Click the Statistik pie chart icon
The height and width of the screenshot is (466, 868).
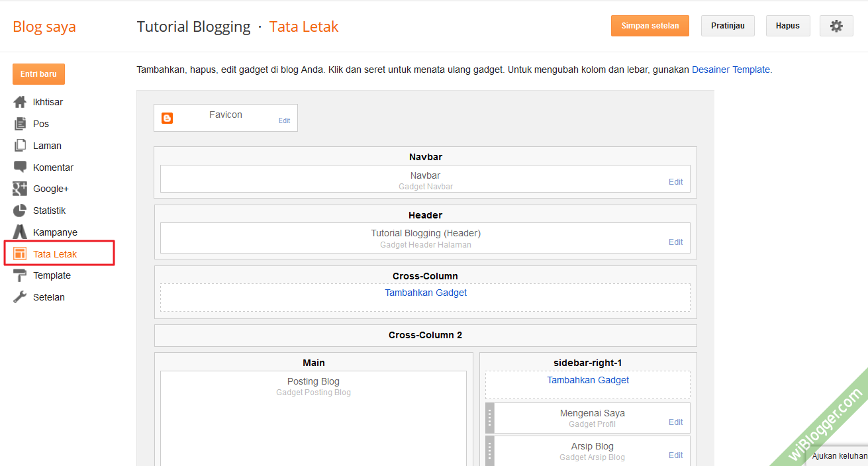click(20, 210)
